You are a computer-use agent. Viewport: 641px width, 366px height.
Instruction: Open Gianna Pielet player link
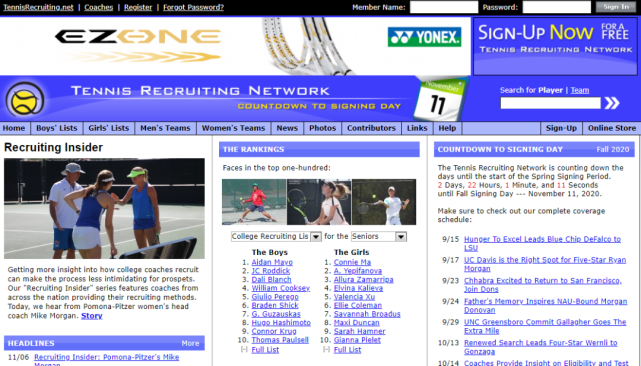click(357, 340)
